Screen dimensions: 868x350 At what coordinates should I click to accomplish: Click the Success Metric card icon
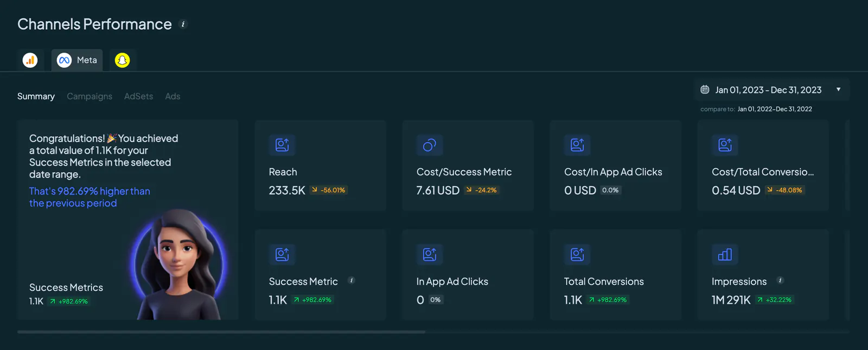pyautogui.click(x=282, y=254)
